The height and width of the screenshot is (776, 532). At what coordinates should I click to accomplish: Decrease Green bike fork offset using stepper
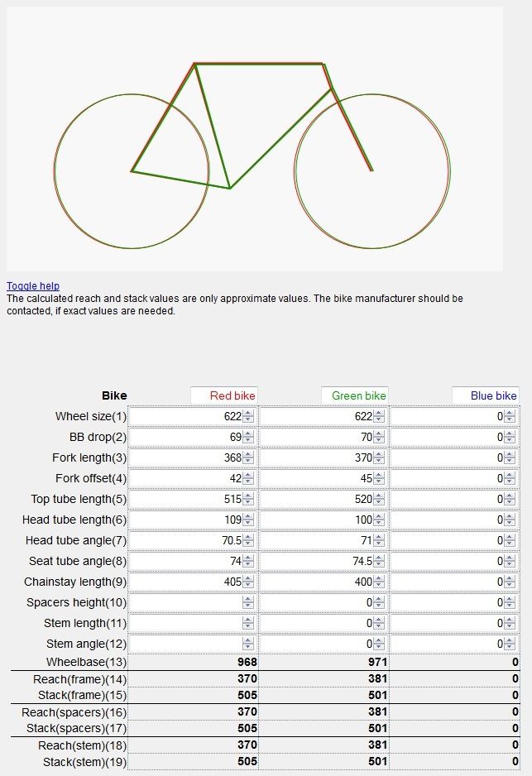379,481
